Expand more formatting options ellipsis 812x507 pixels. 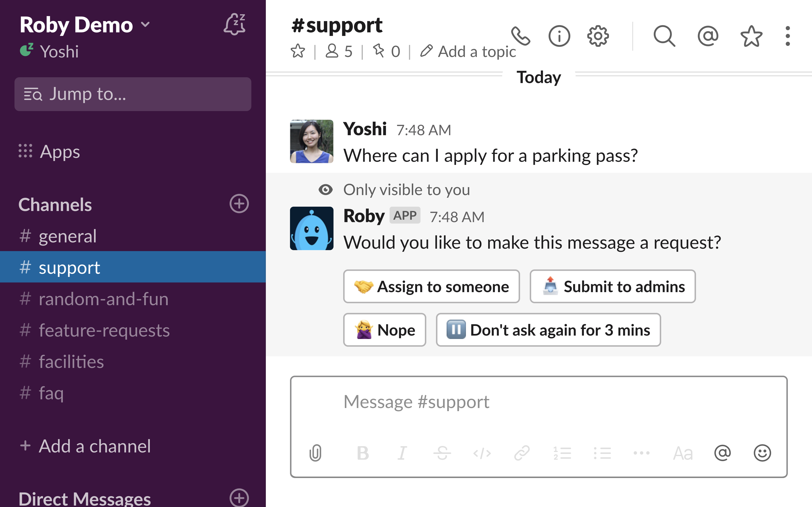pos(641,453)
